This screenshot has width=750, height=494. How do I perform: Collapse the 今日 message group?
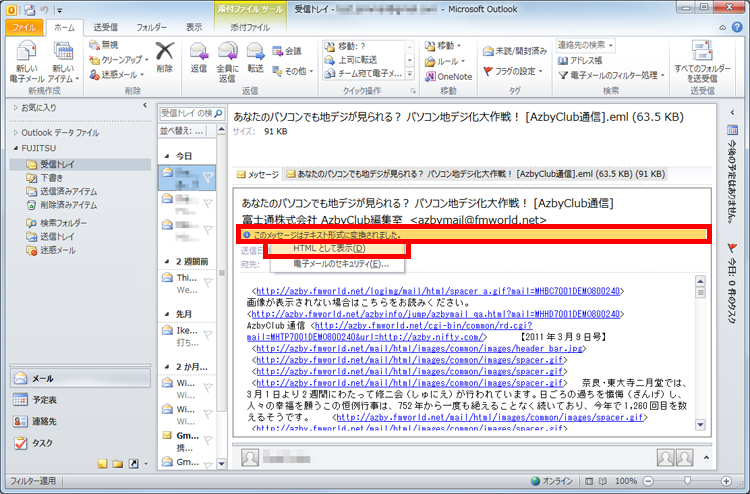[167, 156]
